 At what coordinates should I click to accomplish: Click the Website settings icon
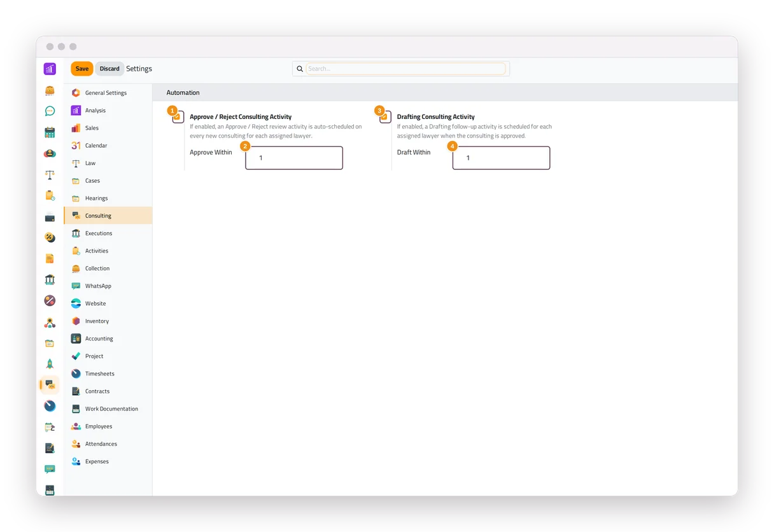tap(76, 304)
